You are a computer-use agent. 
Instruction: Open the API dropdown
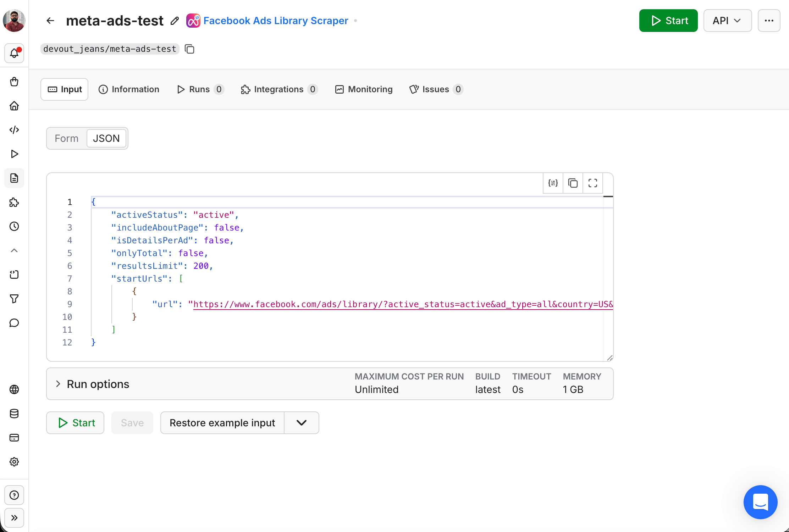728,21
